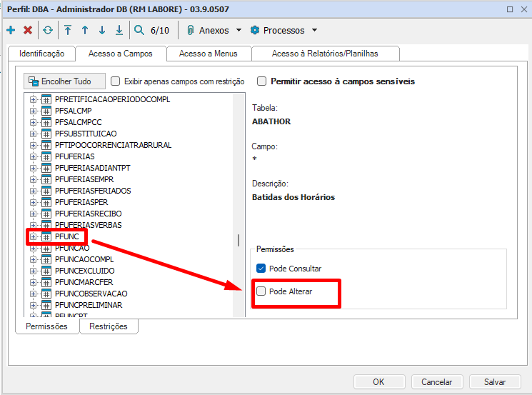Image resolution: width=532 pixels, height=395 pixels.
Task: Expand PFRETIFICACAOPERIODOCOMPL node
Action: pyautogui.click(x=33, y=99)
